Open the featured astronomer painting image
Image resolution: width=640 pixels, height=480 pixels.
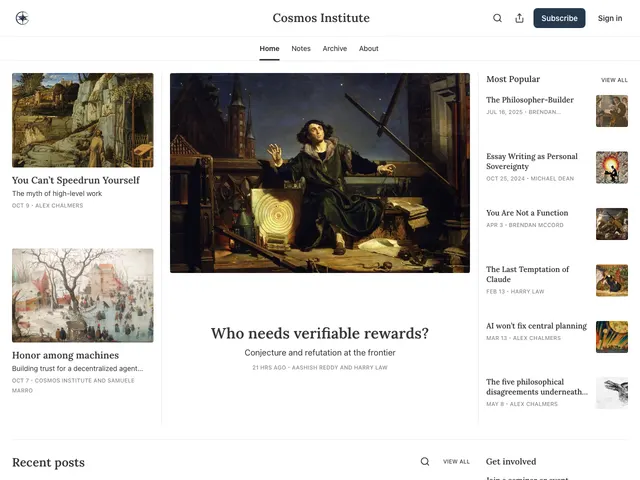(x=320, y=173)
